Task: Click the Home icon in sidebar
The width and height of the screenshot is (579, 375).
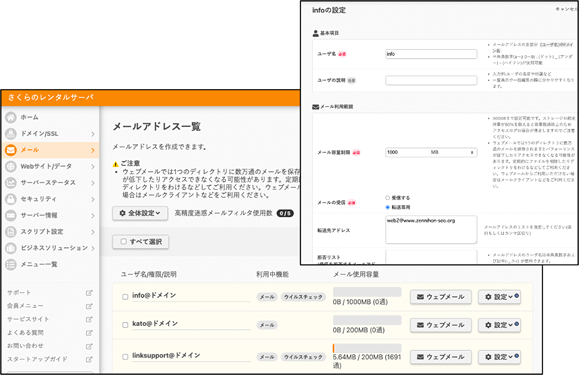Action: click(x=11, y=117)
